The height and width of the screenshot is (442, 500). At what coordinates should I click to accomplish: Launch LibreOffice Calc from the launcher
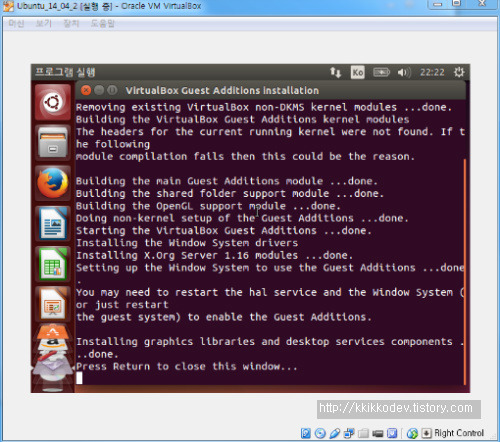pos(53,264)
